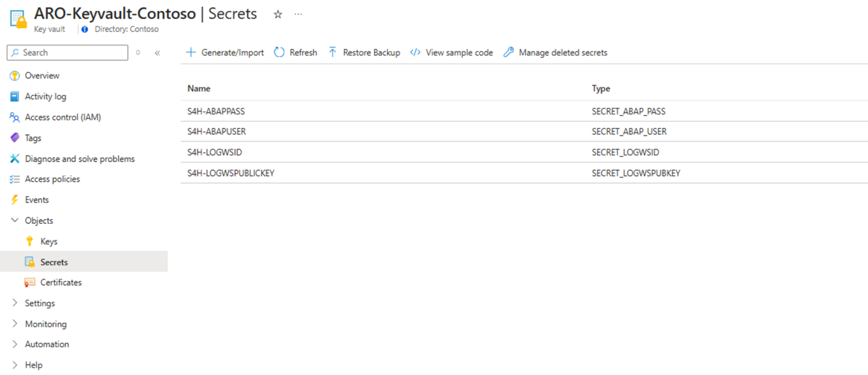This screenshot has width=868, height=375.
Task: Click the Overview key vault icon
Action: pos(14,75)
